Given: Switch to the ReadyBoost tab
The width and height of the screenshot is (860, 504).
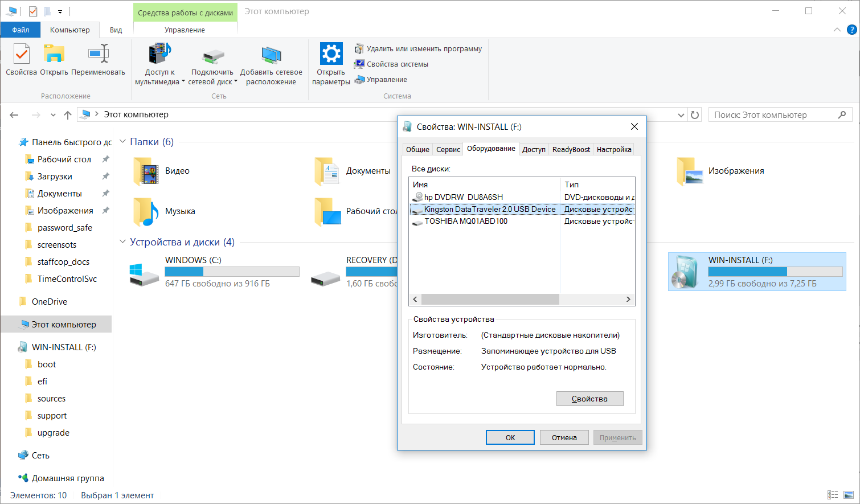Looking at the screenshot, I should 571,149.
